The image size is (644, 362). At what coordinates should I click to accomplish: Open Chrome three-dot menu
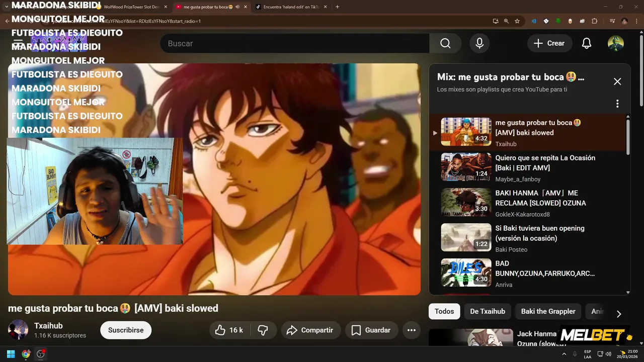(637, 21)
